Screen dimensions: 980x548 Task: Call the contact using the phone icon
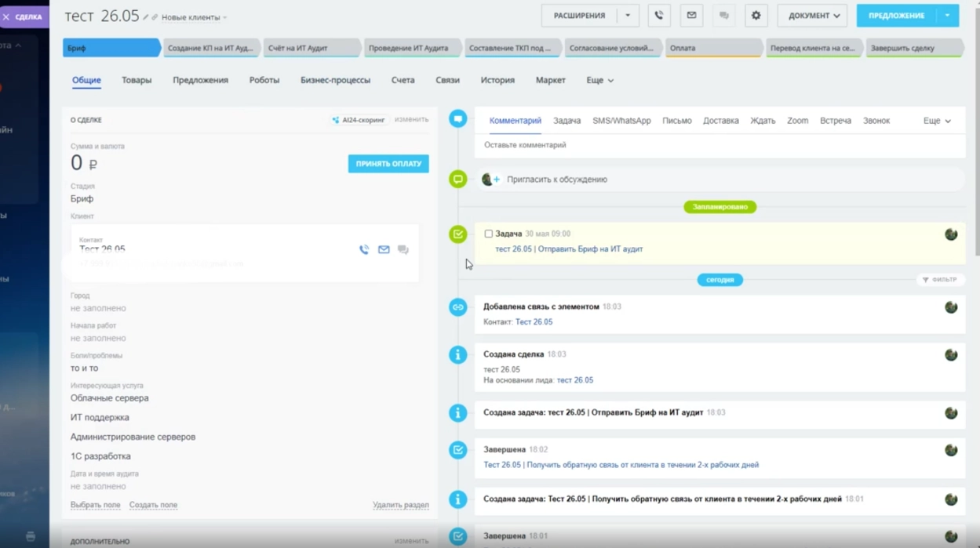364,250
